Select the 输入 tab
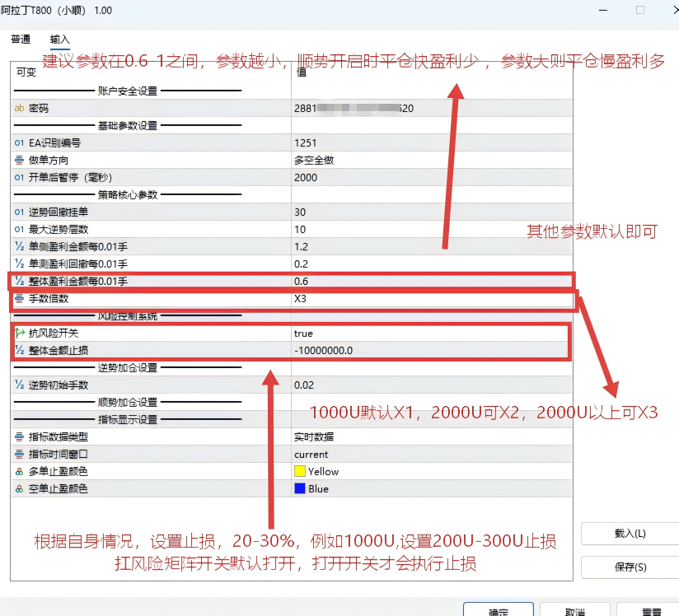This screenshot has height=616, width=679. tap(59, 38)
